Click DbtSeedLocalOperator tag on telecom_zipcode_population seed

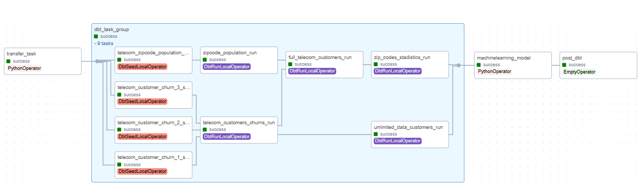tap(142, 67)
